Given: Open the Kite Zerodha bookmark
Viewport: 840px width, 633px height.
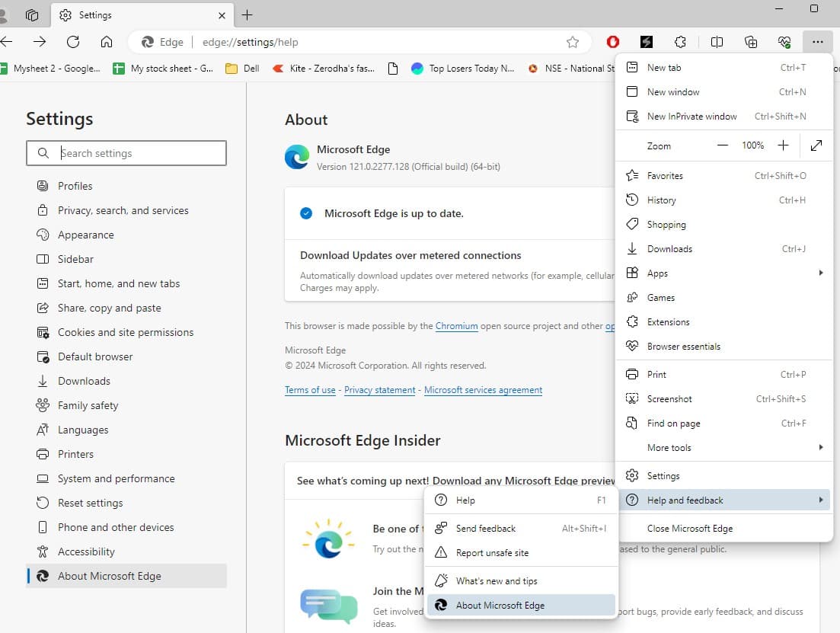Looking at the screenshot, I should coord(324,68).
